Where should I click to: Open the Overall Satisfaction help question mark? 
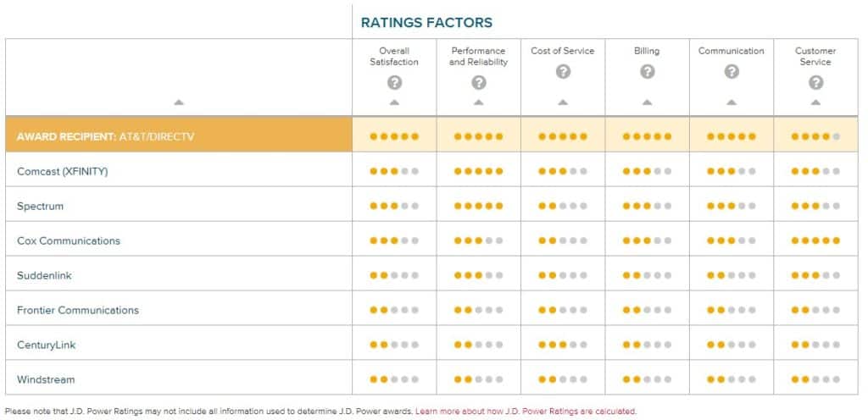click(394, 83)
